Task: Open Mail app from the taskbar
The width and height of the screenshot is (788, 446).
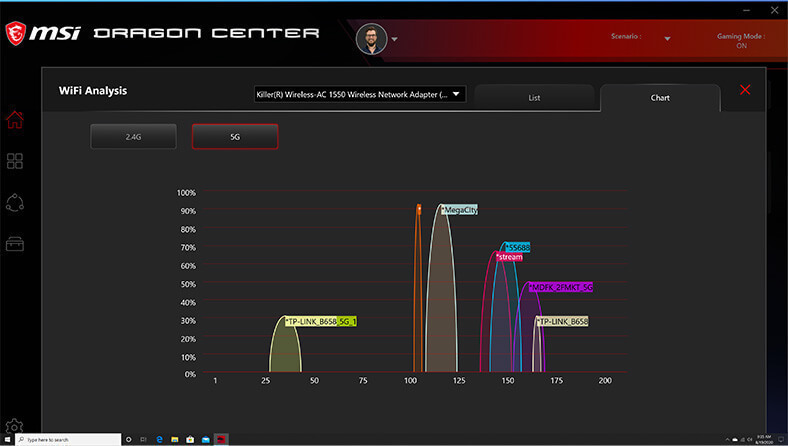Action: [206, 439]
